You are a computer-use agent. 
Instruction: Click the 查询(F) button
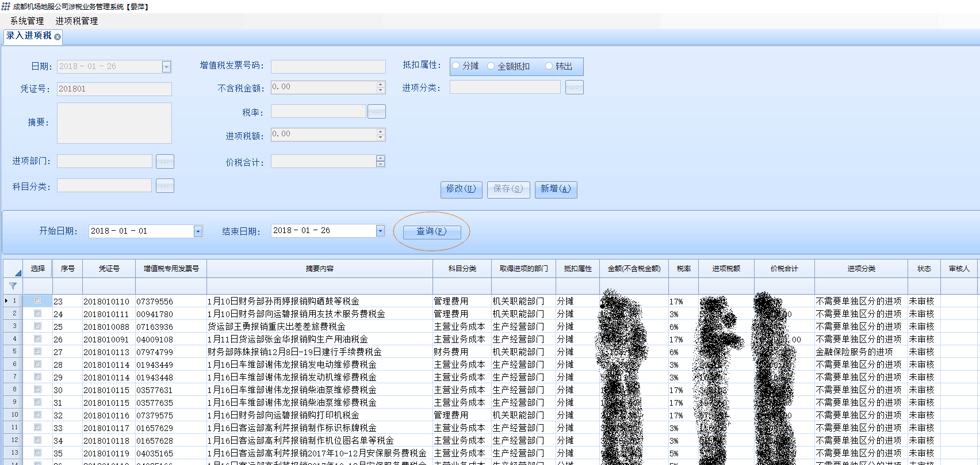point(431,231)
